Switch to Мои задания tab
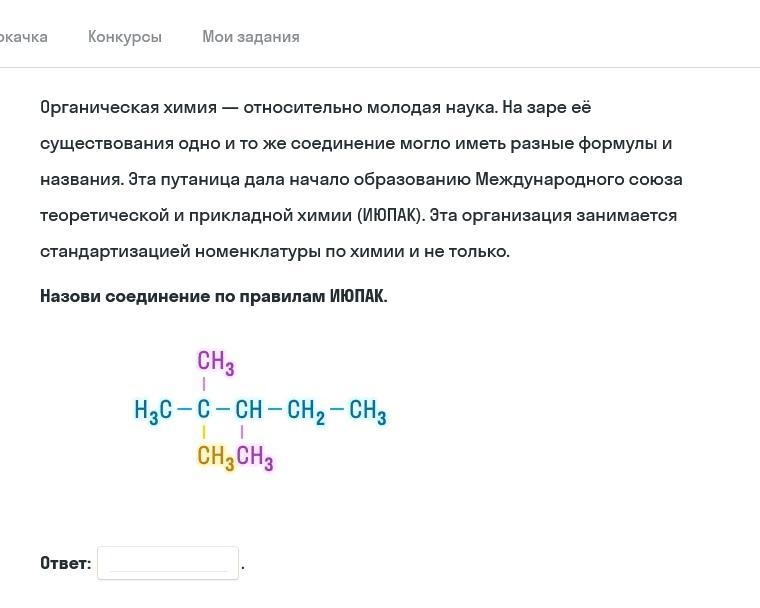Screen dimensions: 760x608 click(250, 37)
